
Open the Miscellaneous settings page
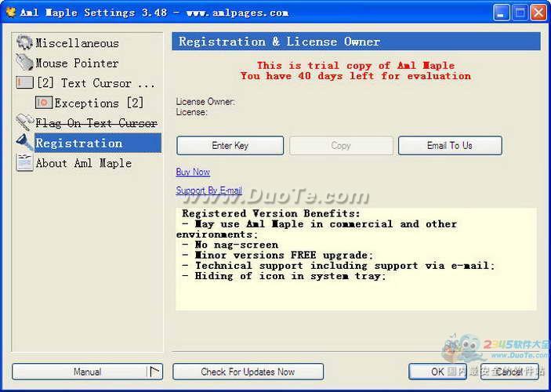tap(77, 43)
